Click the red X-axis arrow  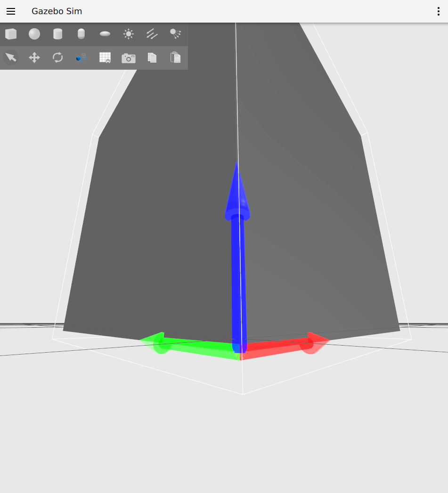(285, 346)
